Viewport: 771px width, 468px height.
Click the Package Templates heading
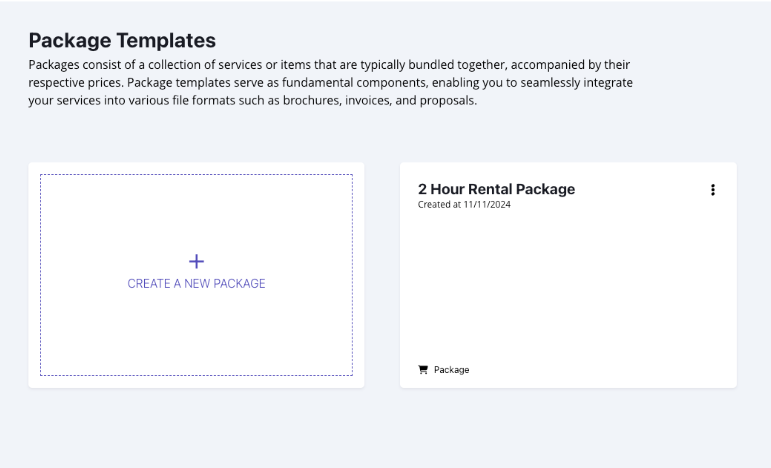pyautogui.click(x=122, y=41)
